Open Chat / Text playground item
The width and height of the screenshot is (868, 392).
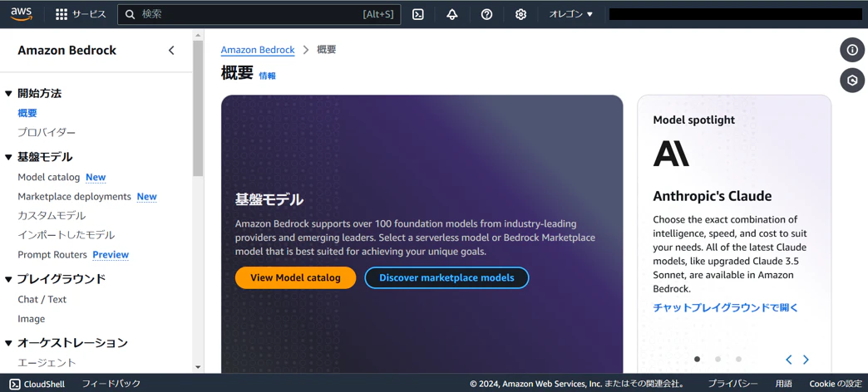click(x=42, y=299)
